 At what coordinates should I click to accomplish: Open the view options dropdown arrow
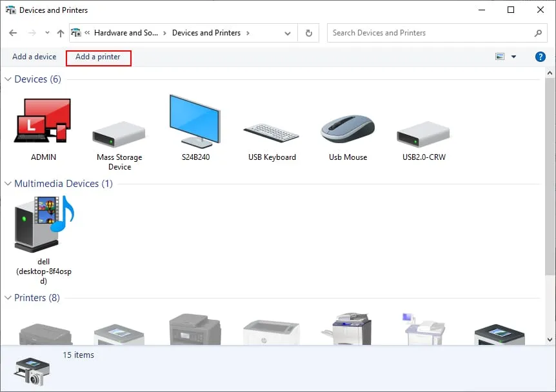[x=513, y=56]
